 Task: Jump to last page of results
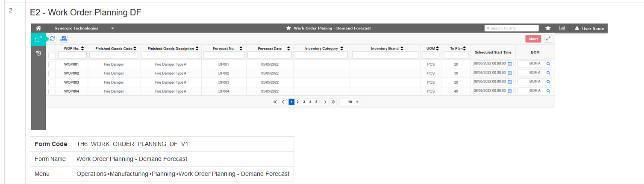click(x=333, y=102)
